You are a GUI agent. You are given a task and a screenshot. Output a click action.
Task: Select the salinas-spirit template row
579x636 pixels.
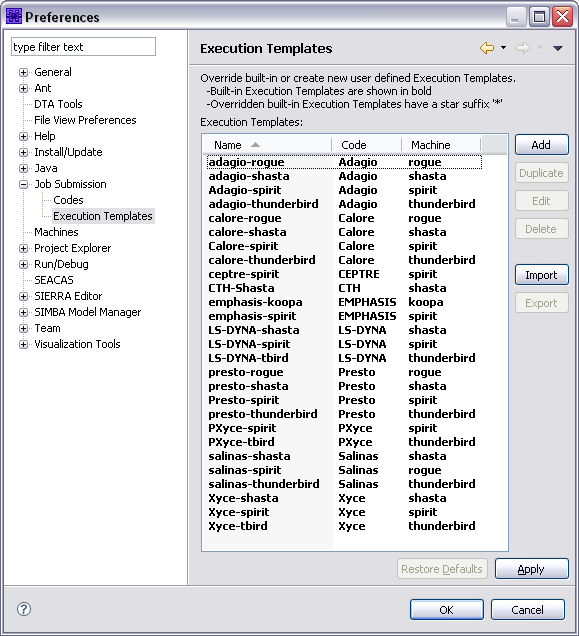tap(344, 470)
